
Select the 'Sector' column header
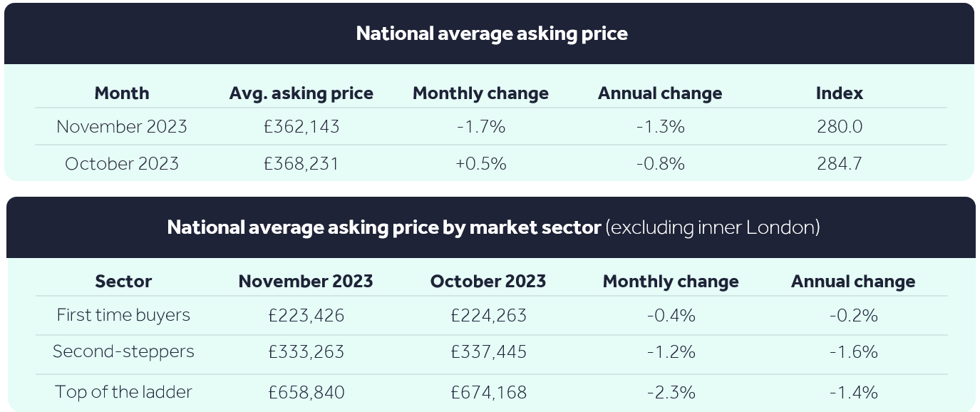(123, 282)
